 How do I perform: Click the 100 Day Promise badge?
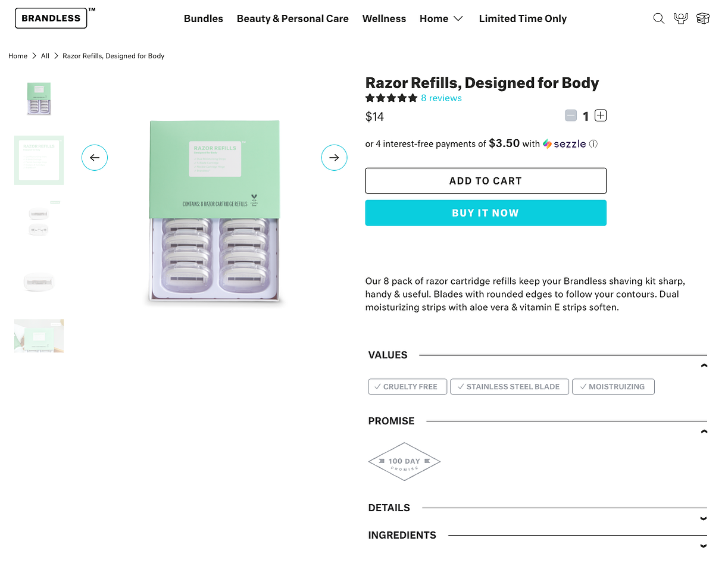click(x=404, y=462)
